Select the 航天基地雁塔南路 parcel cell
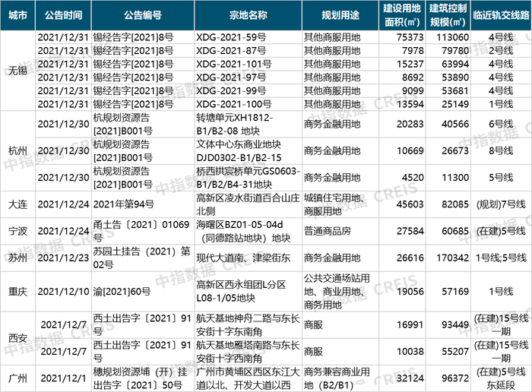The image size is (532, 392). click(248, 352)
